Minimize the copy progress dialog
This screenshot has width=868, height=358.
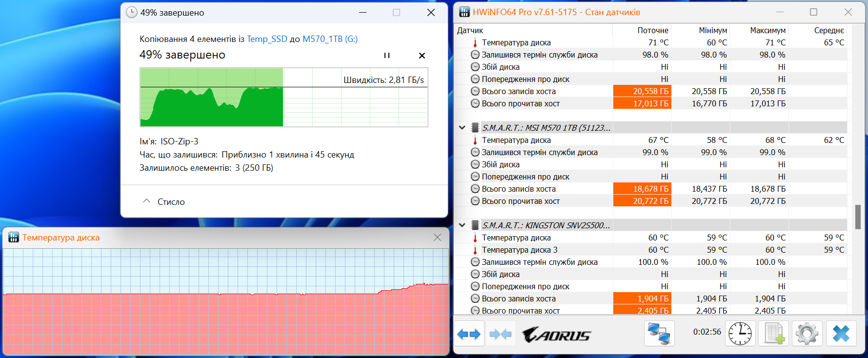pyautogui.click(x=363, y=13)
